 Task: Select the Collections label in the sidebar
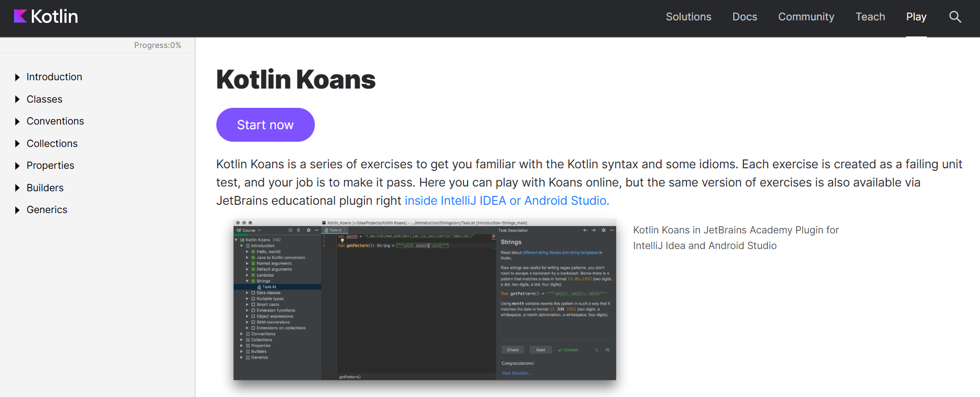[52, 143]
